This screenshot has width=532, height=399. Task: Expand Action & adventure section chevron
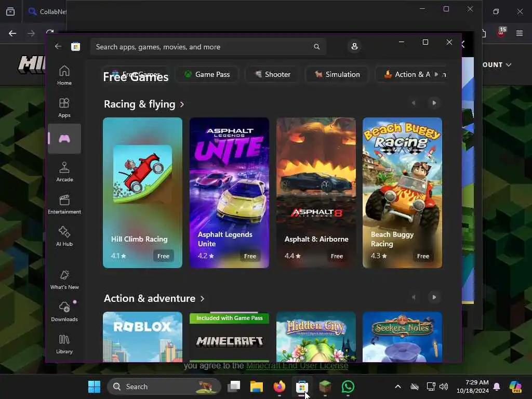pyautogui.click(x=203, y=299)
